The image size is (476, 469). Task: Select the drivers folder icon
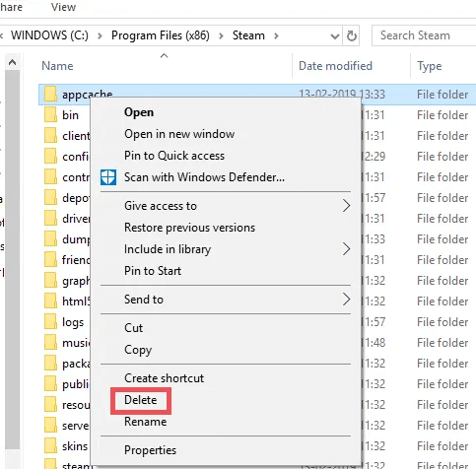point(50,219)
